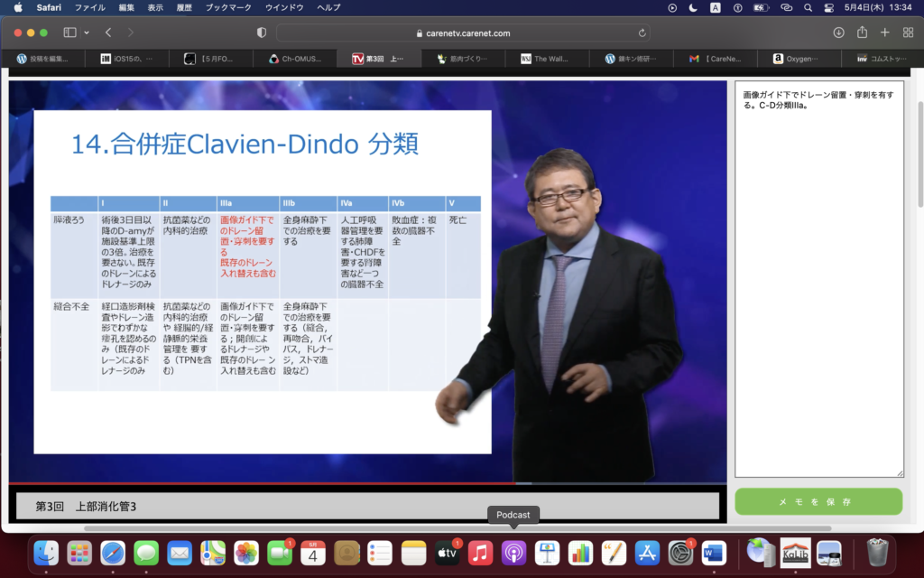Click the Share icon in Safari toolbar

(862, 33)
